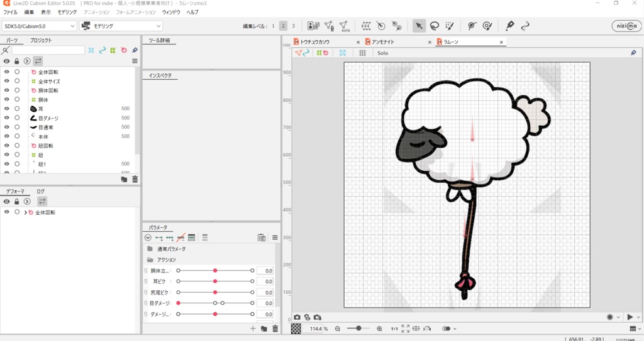Open the Parts panel hamburger menu
The image size is (644, 341).
(135, 61)
